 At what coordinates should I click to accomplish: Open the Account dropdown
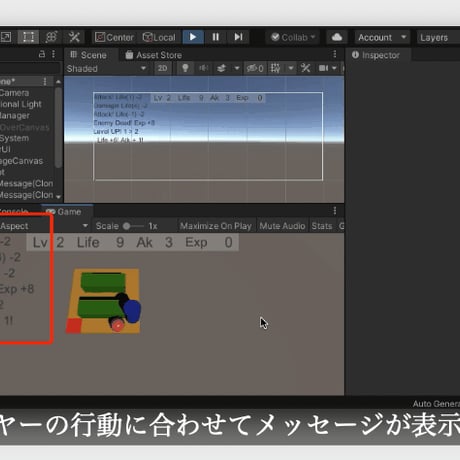(x=382, y=37)
